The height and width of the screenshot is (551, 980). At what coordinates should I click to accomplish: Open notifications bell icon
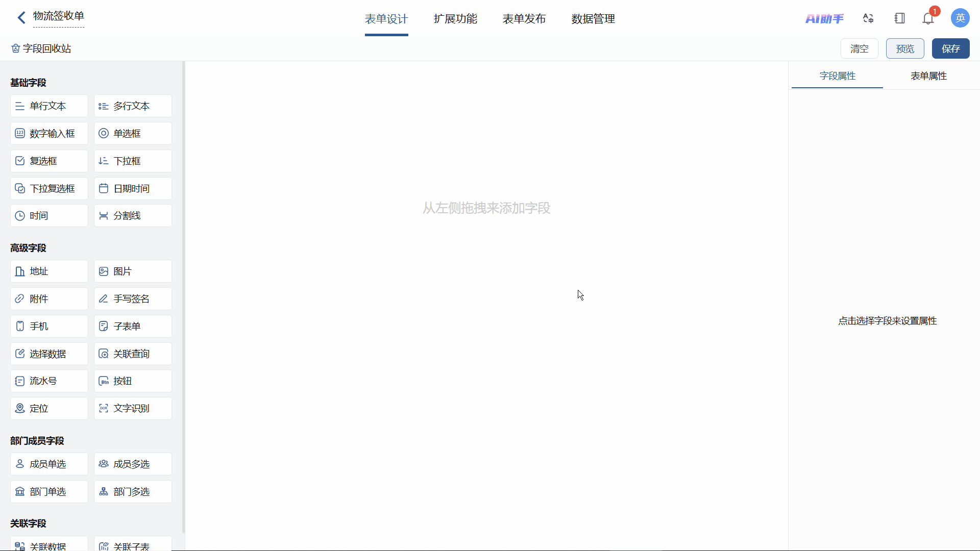tap(928, 19)
